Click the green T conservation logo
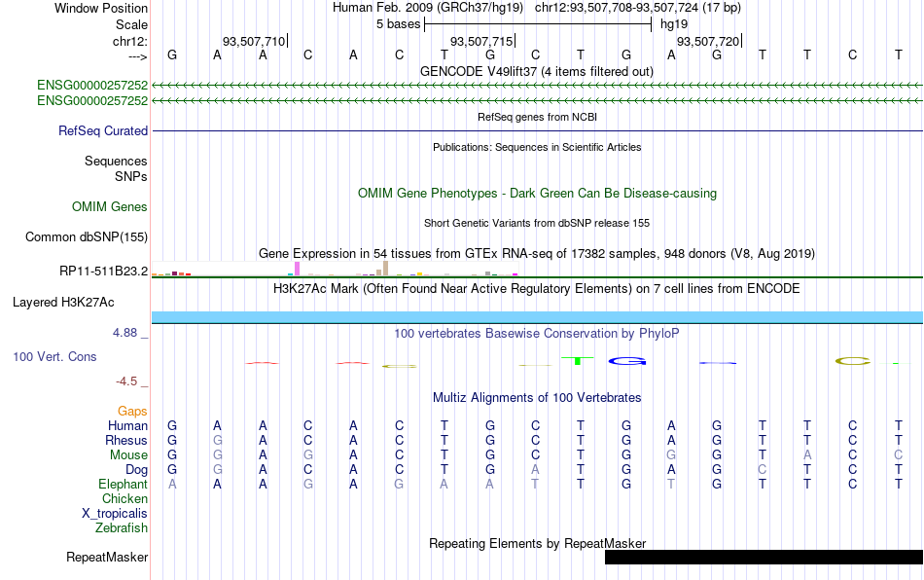This screenshot has height=580, width=924. [x=578, y=361]
